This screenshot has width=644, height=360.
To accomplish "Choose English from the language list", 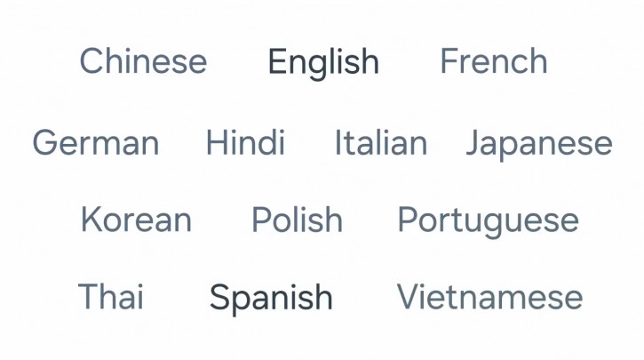I will pyautogui.click(x=323, y=63).
